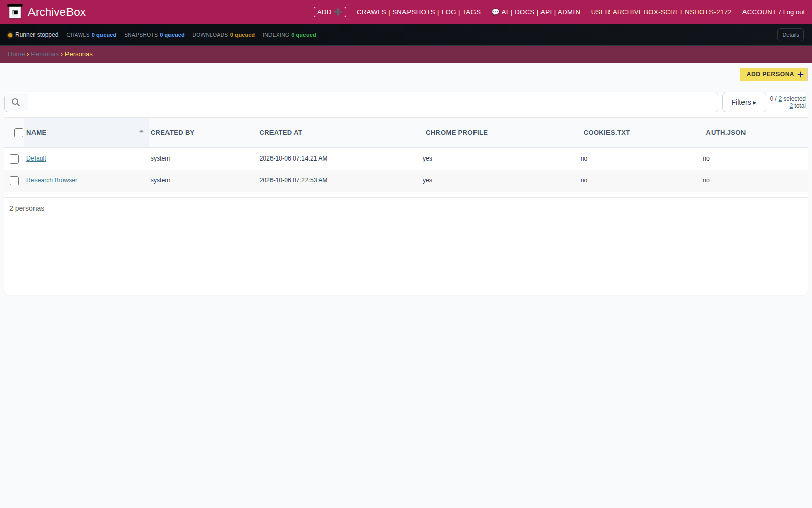Sort by the Created At column

coord(281,133)
